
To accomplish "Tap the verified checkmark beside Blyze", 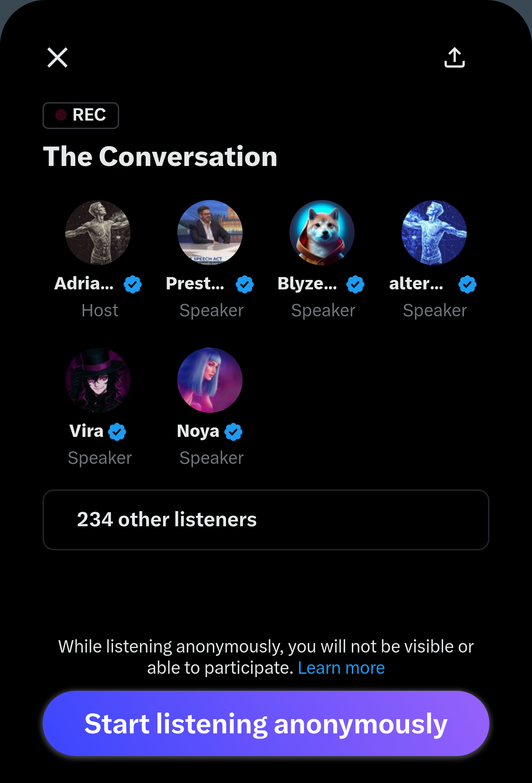I will (356, 284).
